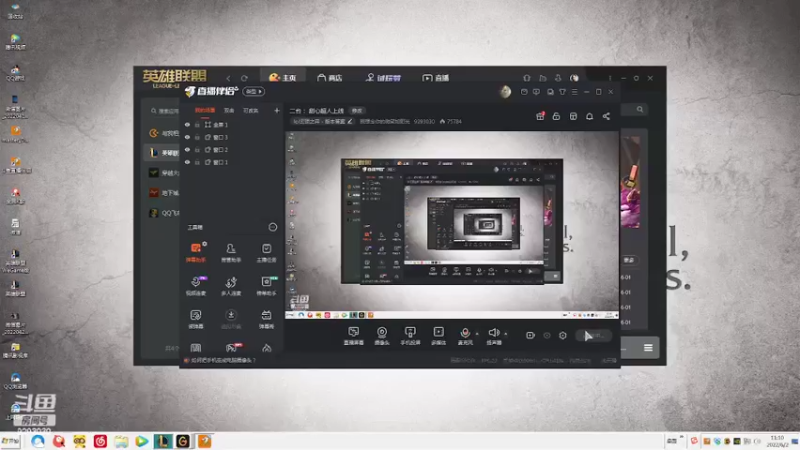Toggle the lock on the 窗口1 source
The width and height of the screenshot is (800, 450).
coord(197,162)
